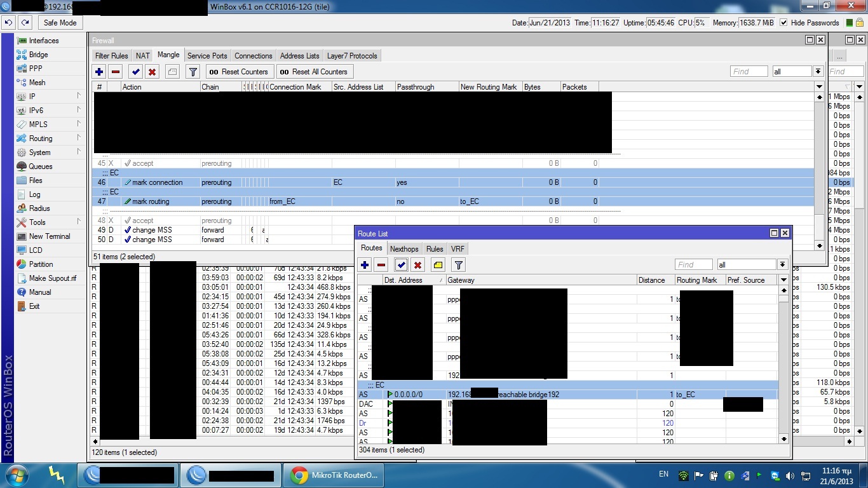Go to PPP in the sidebar
Viewport: 868px width, 488px height.
point(36,69)
